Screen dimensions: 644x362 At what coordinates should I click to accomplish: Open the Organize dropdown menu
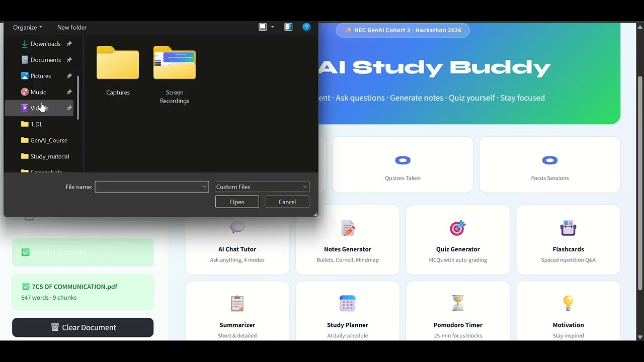[x=28, y=27]
